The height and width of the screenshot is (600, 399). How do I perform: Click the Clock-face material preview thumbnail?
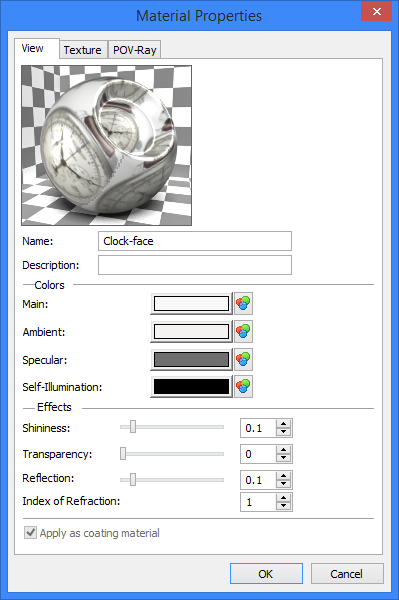[106, 145]
